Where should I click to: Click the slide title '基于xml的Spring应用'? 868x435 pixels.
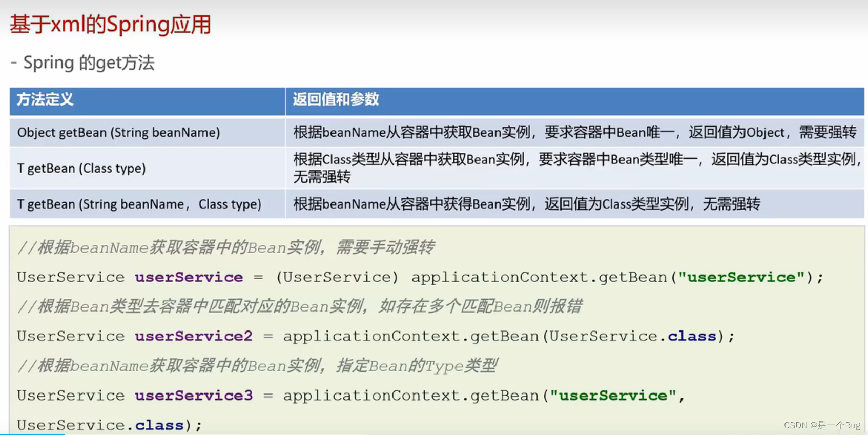coord(111,25)
